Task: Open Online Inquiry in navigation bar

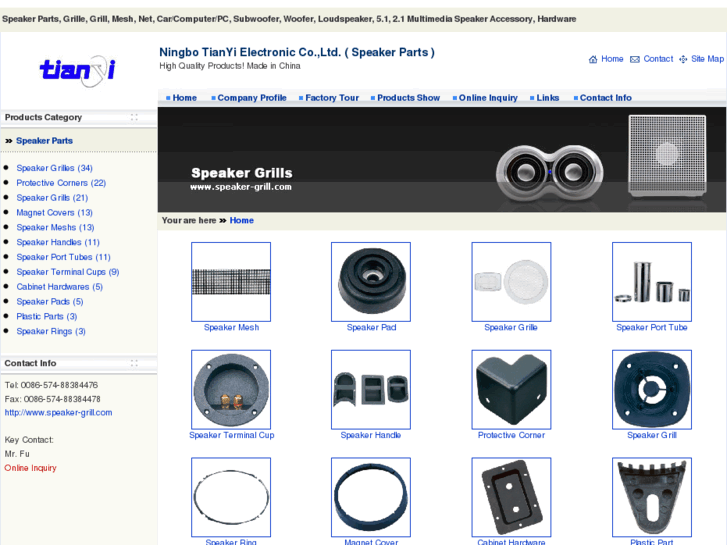Action: pos(488,98)
